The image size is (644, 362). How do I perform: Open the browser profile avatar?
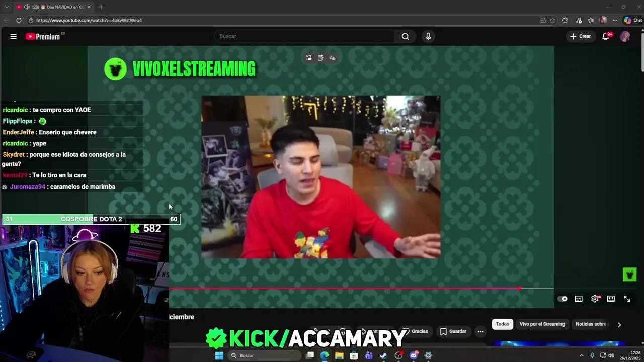603,20
